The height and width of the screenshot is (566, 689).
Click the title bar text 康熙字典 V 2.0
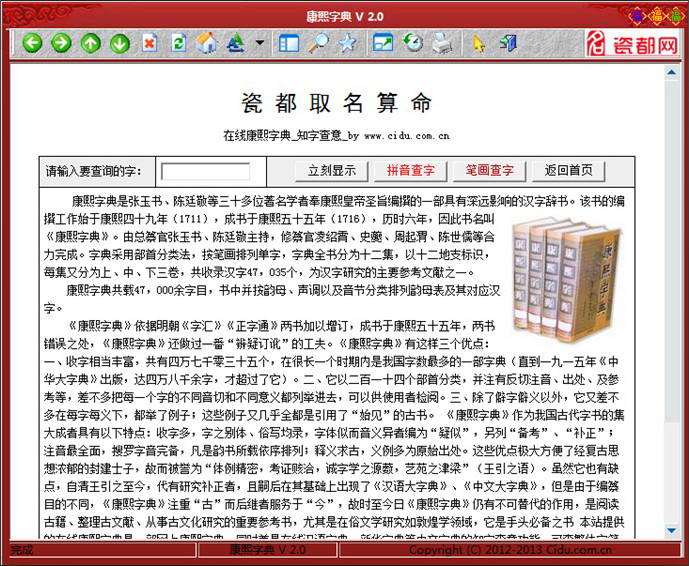[x=345, y=17]
